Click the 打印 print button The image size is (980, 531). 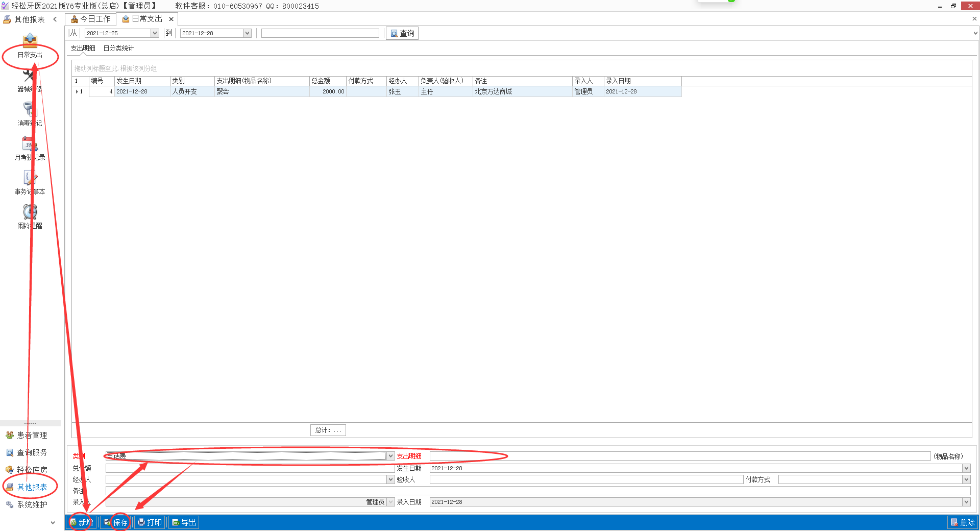(150, 522)
